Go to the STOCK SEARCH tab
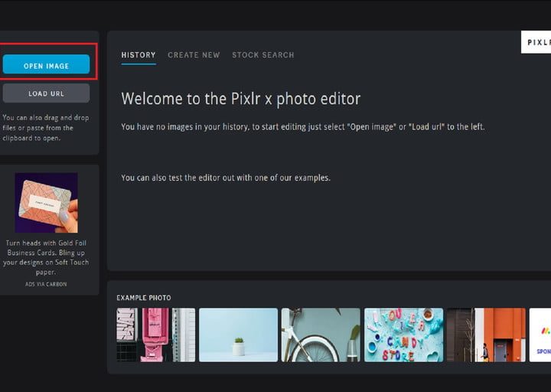This screenshot has height=392, width=551. (262, 55)
